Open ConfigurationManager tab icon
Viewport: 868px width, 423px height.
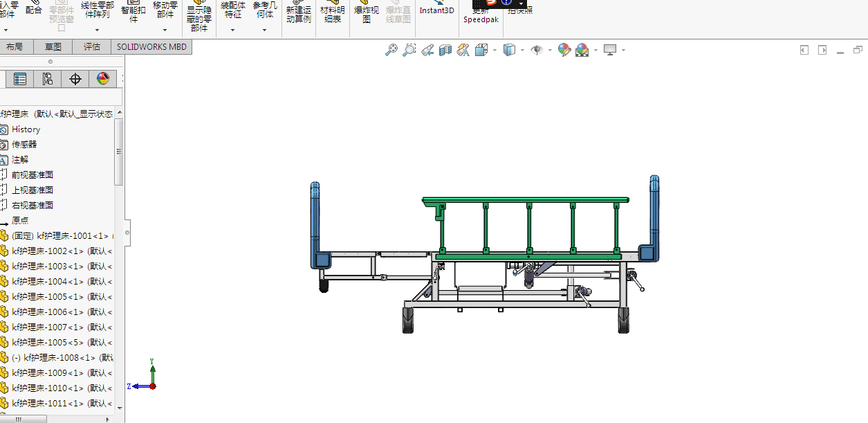point(47,79)
